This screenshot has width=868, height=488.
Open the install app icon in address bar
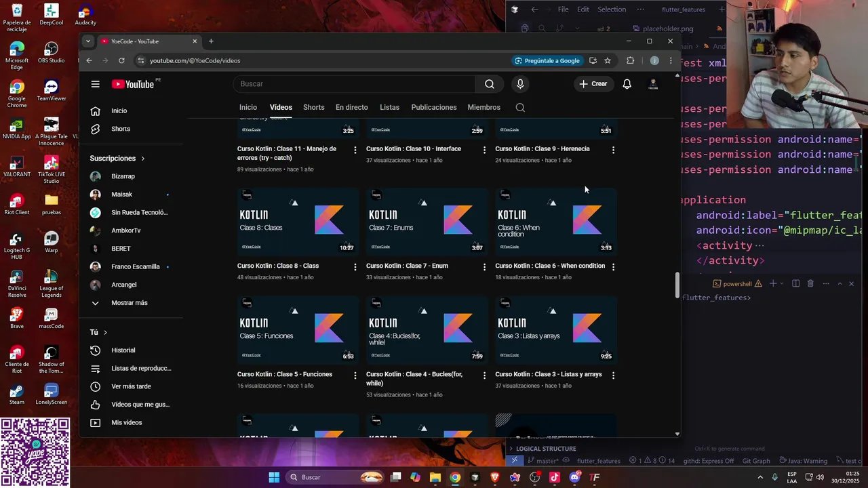coord(593,60)
